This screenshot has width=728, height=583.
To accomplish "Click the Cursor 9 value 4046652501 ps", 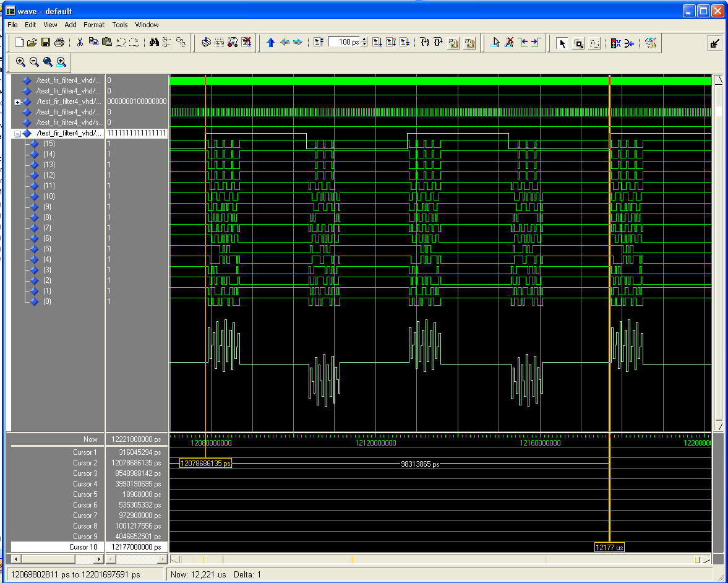I will tap(138, 537).
